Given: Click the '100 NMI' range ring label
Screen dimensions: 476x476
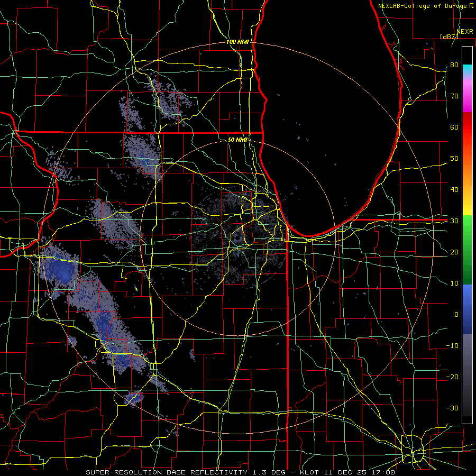Looking at the screenshot, I should coord(237,42).
